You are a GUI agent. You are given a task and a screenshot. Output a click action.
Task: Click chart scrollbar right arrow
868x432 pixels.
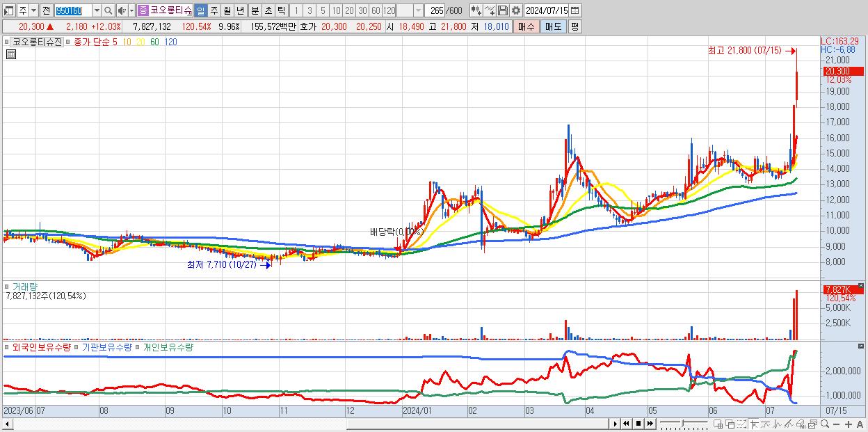point(615,424)
